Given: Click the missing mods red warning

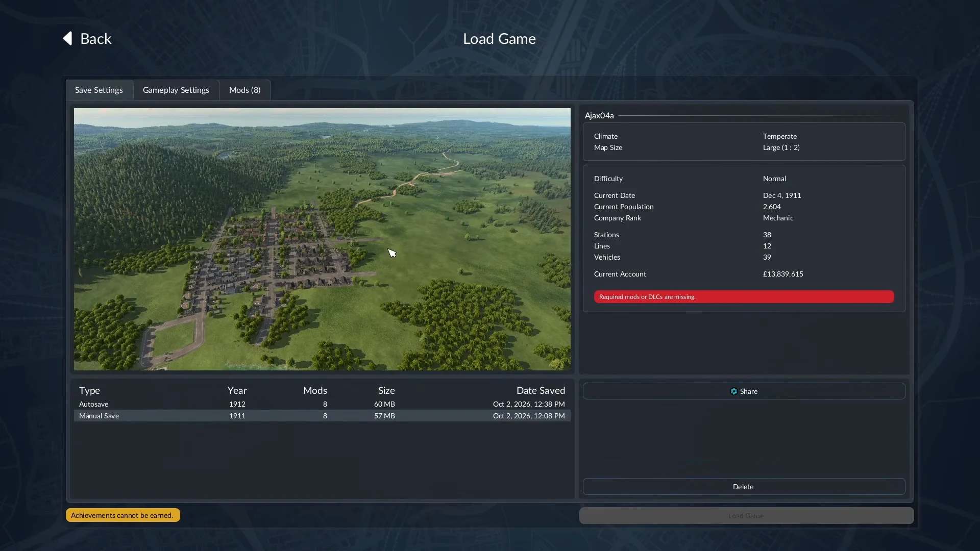Looking at the screenshot, I should tap(744, 297).
